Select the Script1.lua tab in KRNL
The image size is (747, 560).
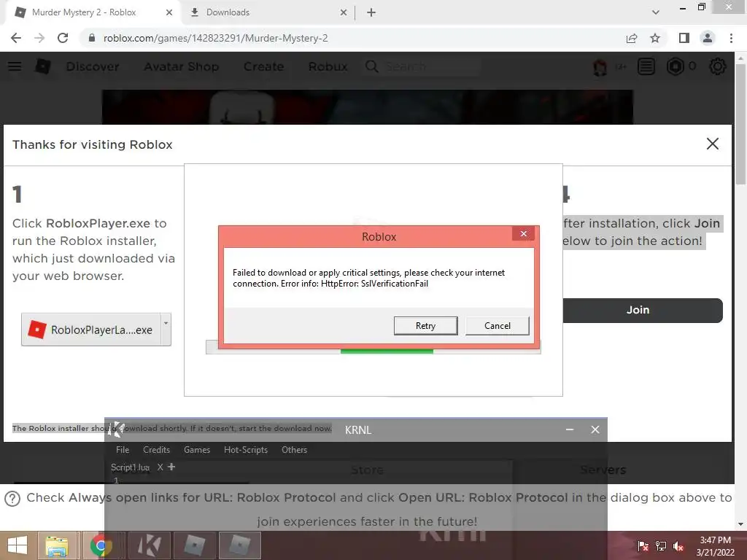point(130,467)
